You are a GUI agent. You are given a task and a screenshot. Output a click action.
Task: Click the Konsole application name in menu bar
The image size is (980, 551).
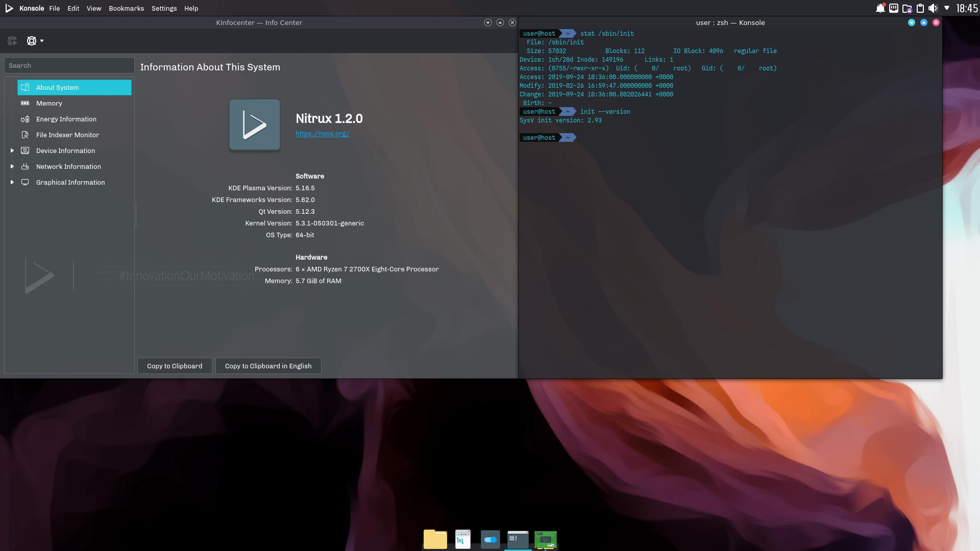32,8
